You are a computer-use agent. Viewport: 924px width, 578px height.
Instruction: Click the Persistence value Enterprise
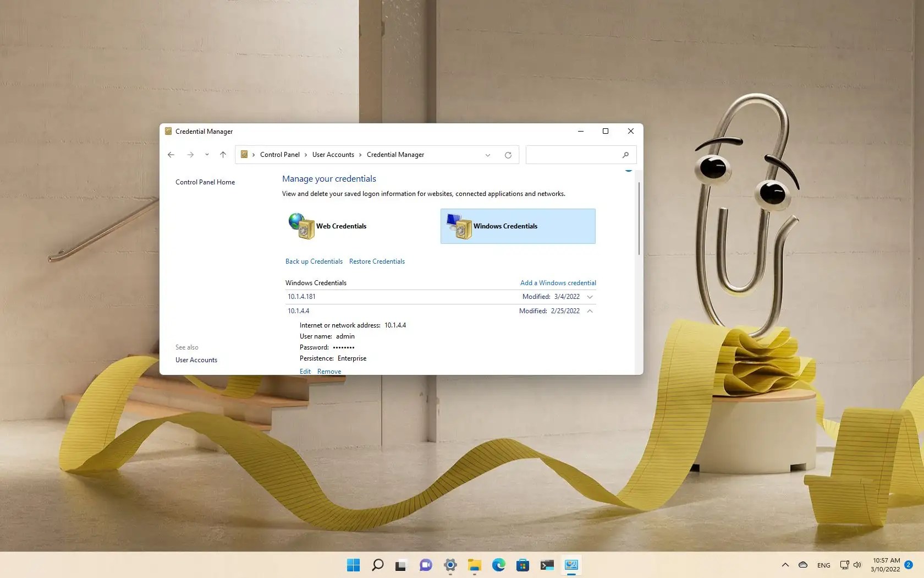[352, 358]
